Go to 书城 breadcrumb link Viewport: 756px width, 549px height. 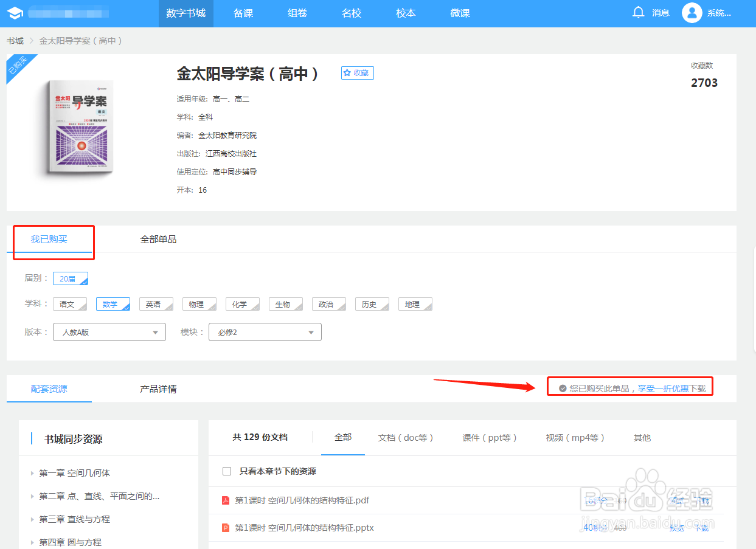tap(15, 41)
